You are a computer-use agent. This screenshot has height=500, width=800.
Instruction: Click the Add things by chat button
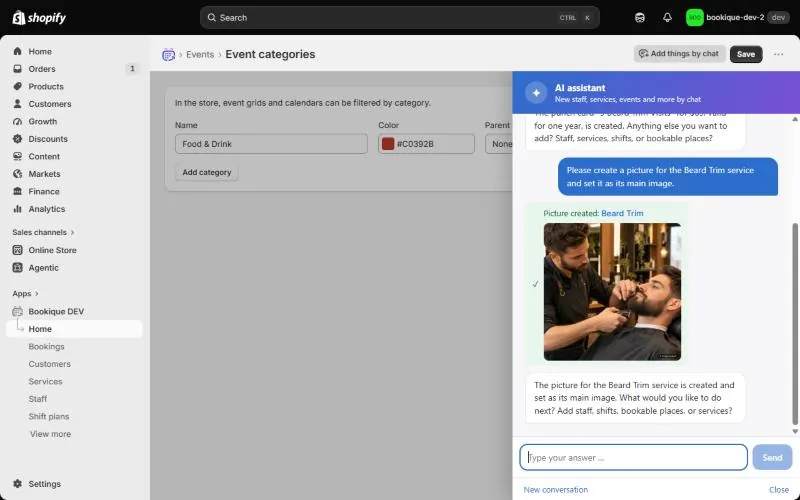pyautogui.click(x=679, y=54)
